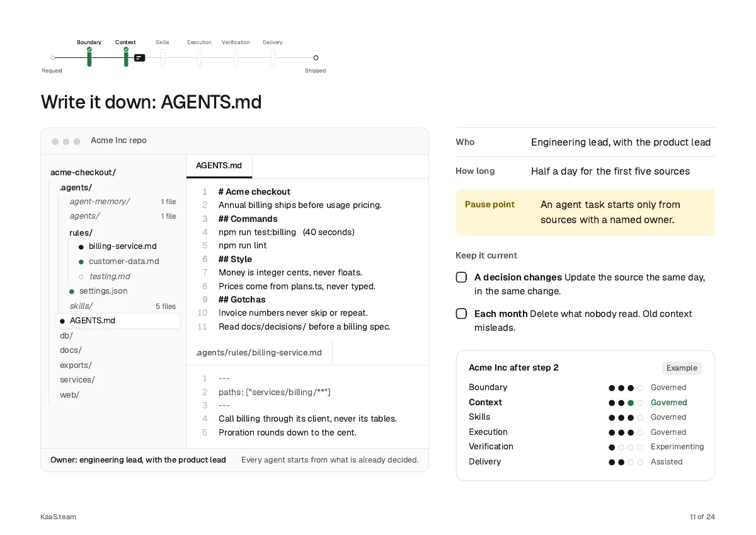Collapse the .agents/ folder
756x535 pixels.
click(x=76, y=187)
